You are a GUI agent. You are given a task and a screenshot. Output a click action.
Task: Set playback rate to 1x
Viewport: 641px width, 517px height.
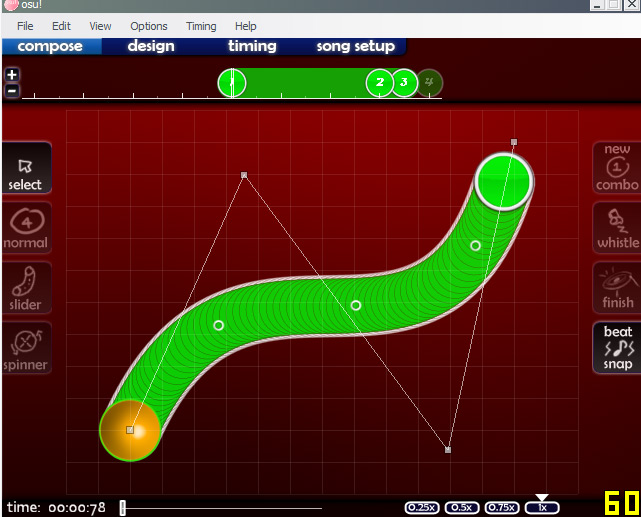pos(542,508)
